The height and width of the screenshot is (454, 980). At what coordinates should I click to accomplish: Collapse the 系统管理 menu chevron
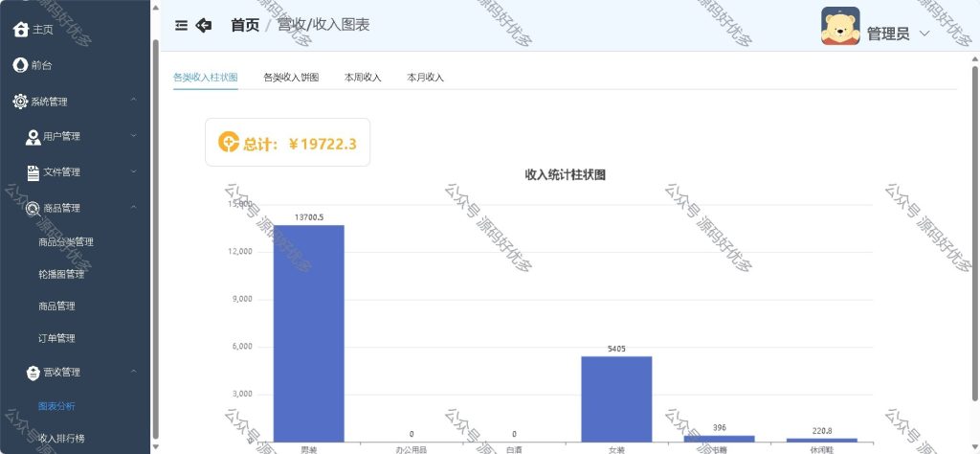(134, 100)
